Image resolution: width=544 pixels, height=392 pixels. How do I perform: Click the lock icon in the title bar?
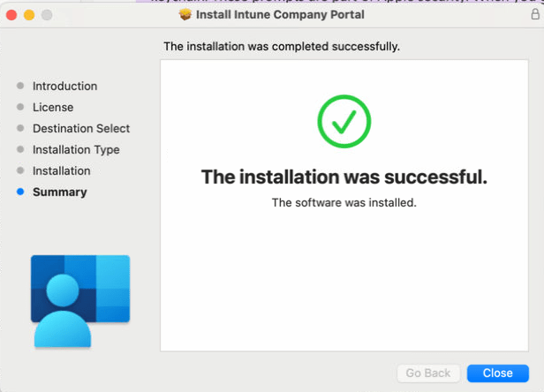pyautogui.click(x=535, y=14)
